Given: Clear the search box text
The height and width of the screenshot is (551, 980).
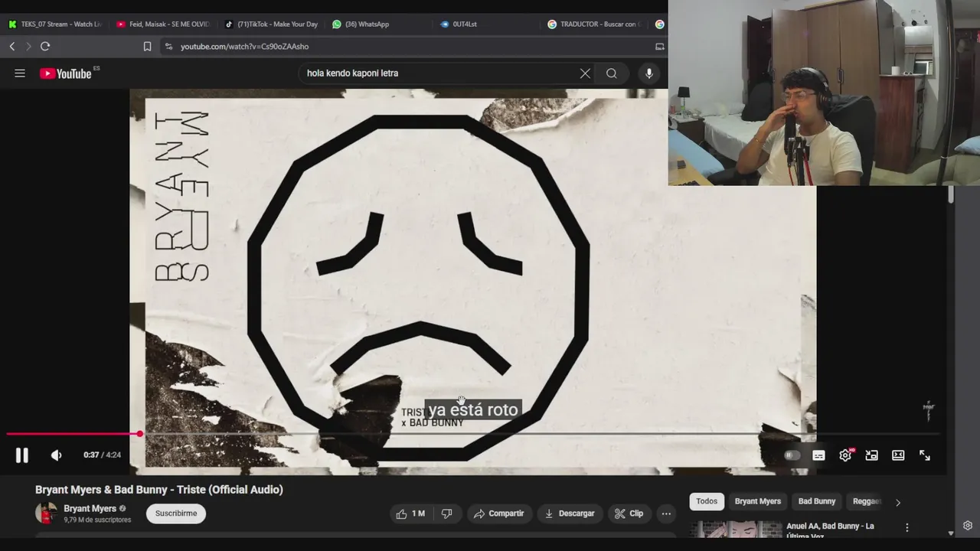Looking at the screenshot, I should click(585, 73).
